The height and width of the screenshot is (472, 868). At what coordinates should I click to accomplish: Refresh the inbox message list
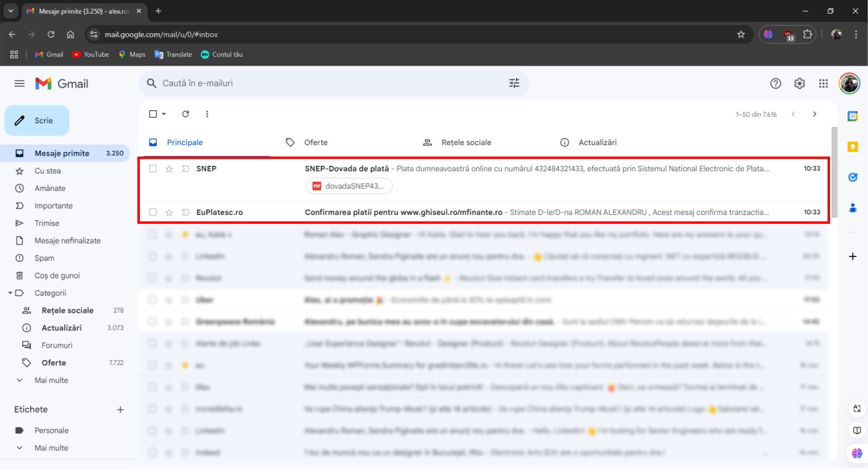click(x=185, y=114)
